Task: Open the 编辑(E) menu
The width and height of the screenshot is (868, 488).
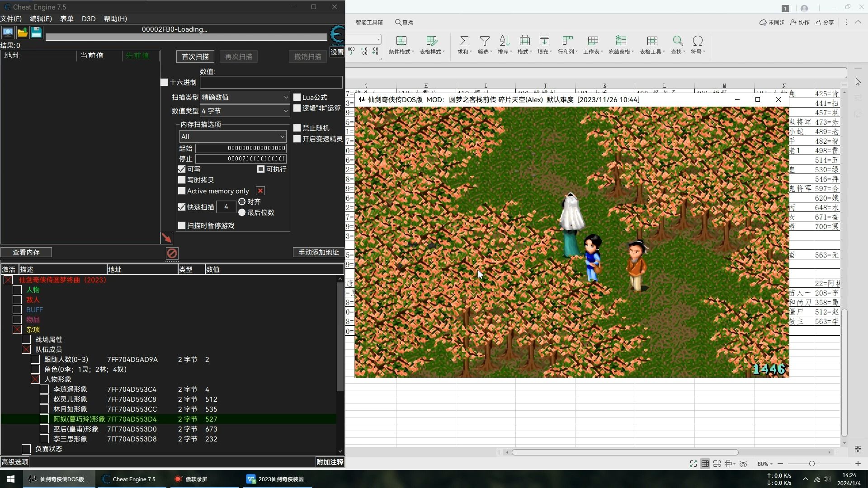Action: pyautogui.click(x=41, y=19)
